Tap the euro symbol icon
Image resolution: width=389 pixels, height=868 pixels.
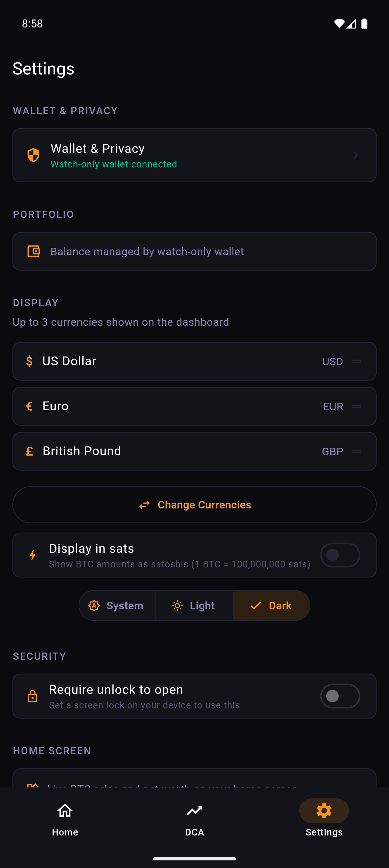[29, 406]
